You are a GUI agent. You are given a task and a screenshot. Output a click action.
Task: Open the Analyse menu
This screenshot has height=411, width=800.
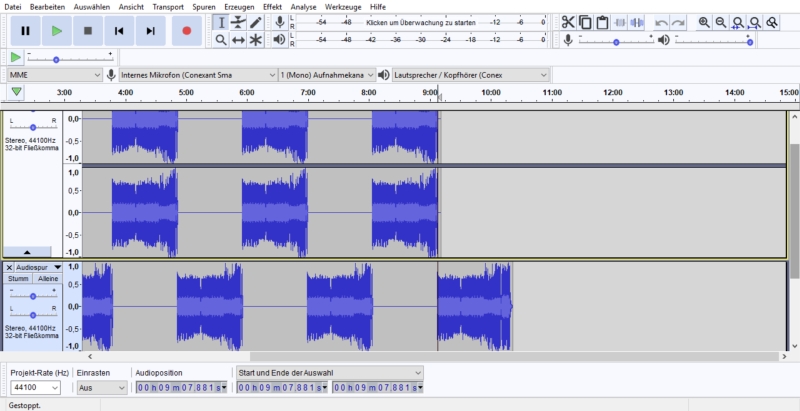(304, 7)
